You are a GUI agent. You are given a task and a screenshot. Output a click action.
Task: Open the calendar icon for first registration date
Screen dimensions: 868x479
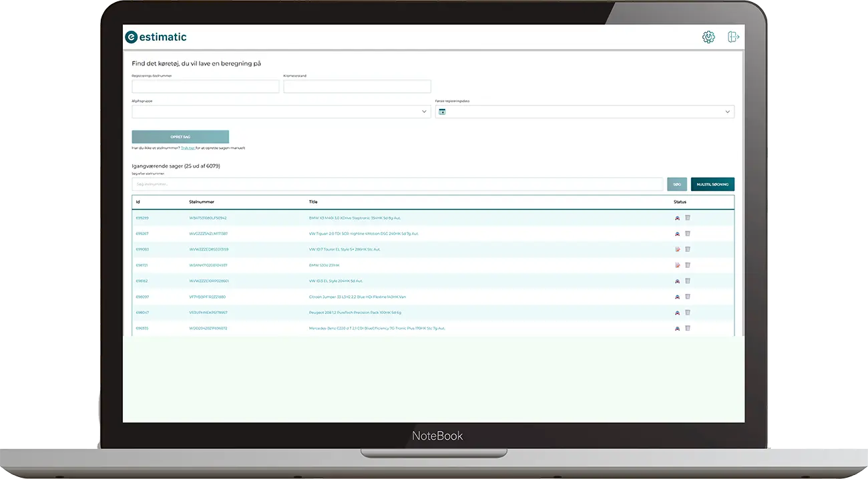click(442, 112)
